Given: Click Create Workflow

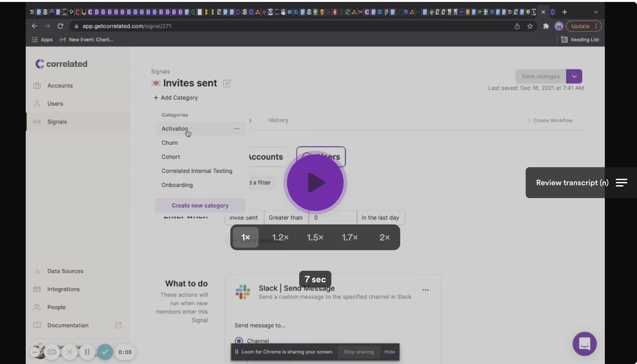Looking at the screenshot, I should coord(549,120).
